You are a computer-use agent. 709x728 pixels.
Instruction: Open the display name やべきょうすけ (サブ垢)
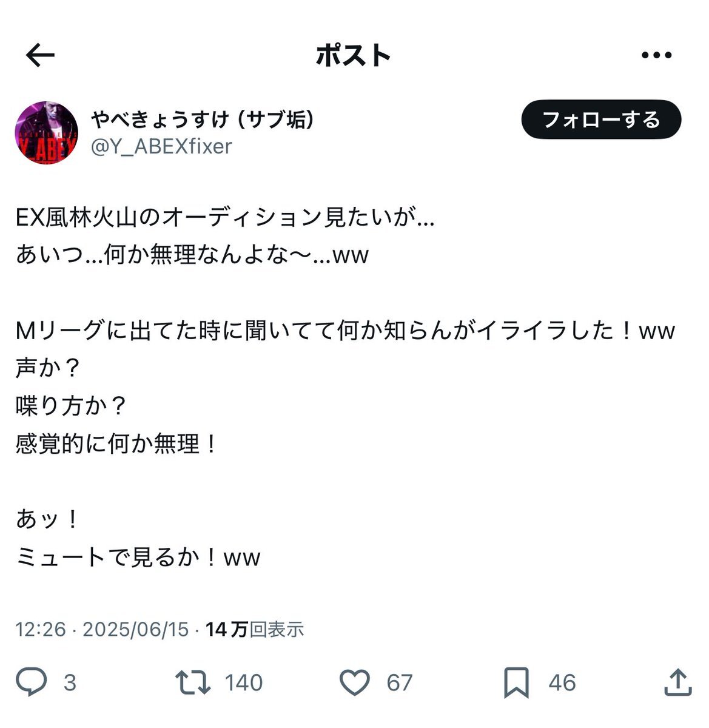point(203,120)
